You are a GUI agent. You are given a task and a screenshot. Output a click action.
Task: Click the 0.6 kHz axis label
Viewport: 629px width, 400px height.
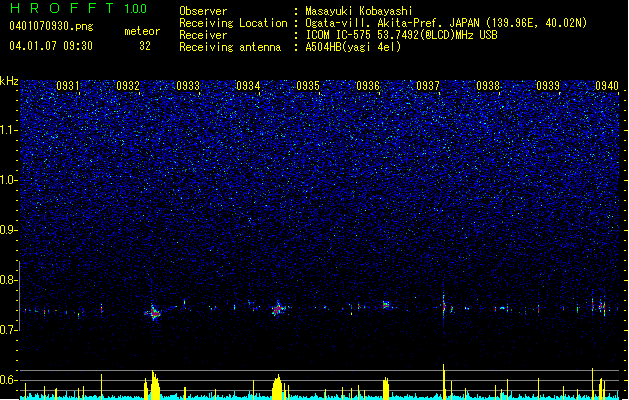pos(9,380)
